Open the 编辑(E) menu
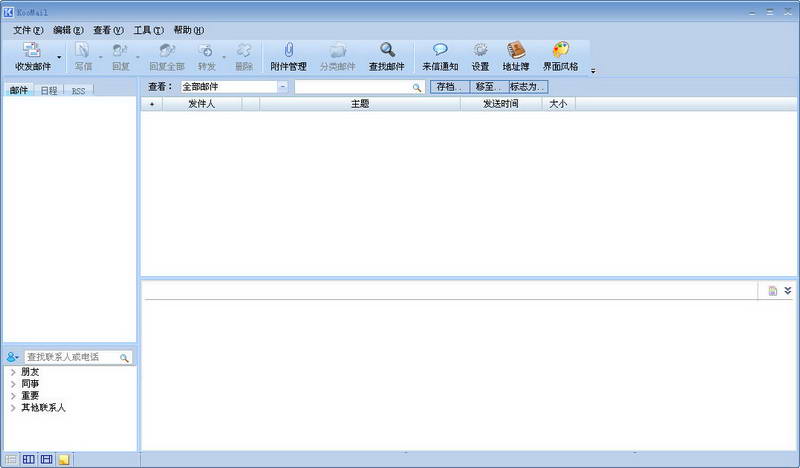The width and height of the screenshot is (800, 468). point(68,30)
